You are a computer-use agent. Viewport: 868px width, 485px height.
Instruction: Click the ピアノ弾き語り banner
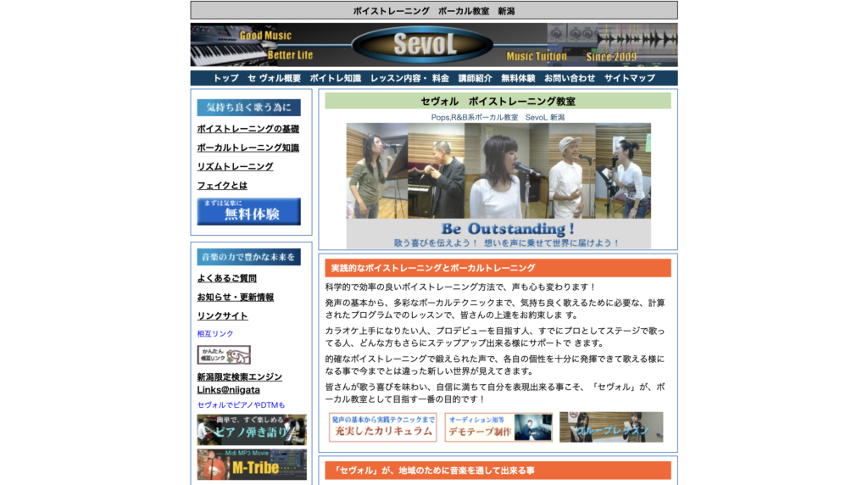click(x=252, y=430)
